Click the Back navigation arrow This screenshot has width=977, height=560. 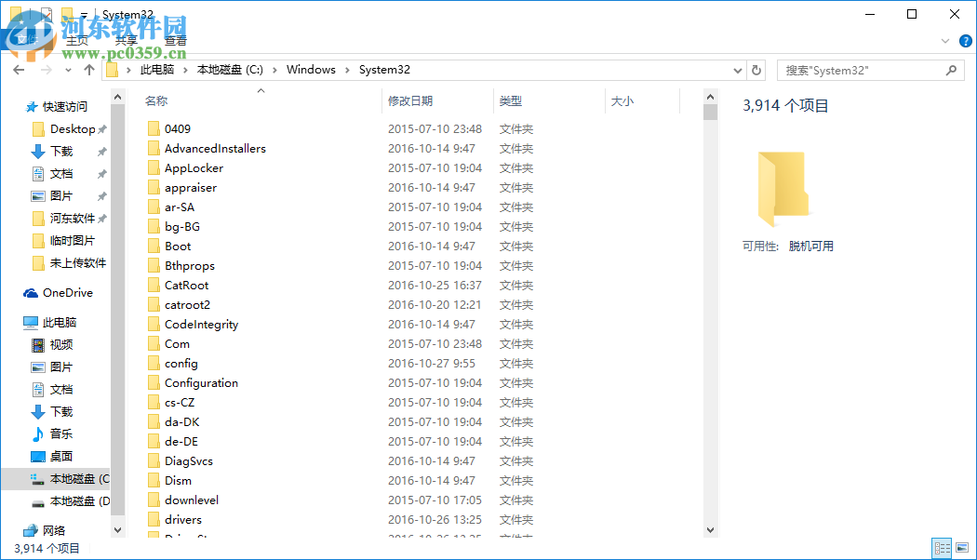[x=19, y=70]
